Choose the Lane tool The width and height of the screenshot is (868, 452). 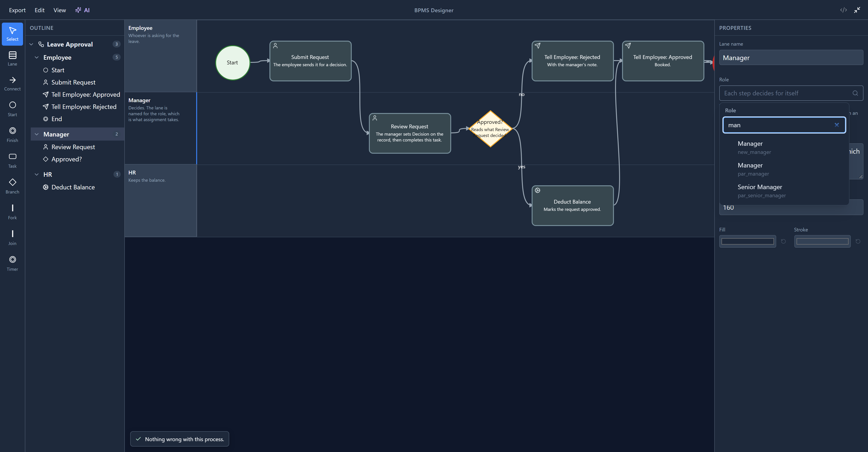[x=12, y=59]
